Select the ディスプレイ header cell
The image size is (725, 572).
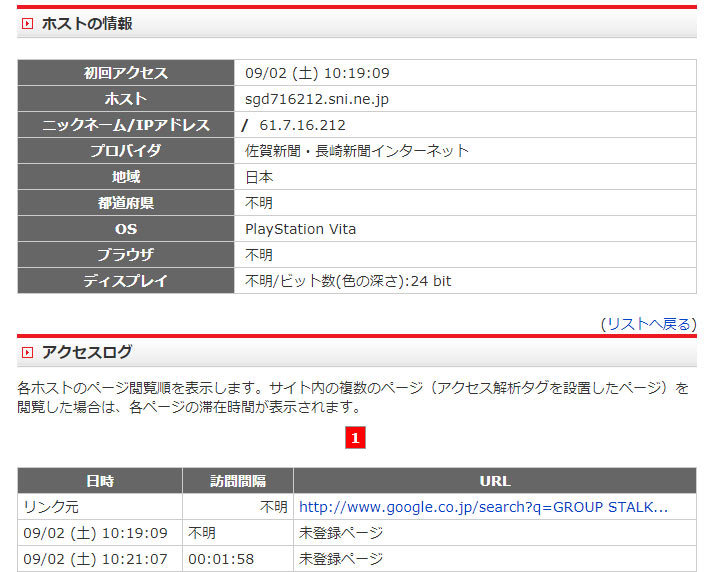click(x=126, y=280)
